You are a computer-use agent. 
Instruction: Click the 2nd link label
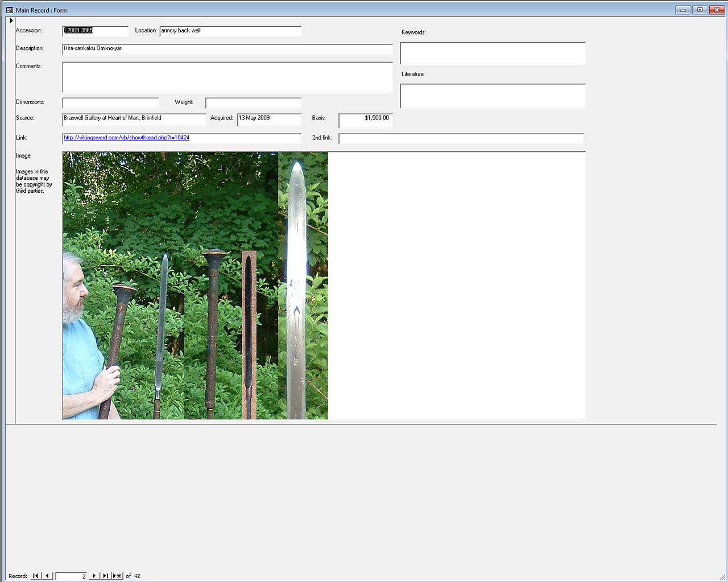[322, 138]
